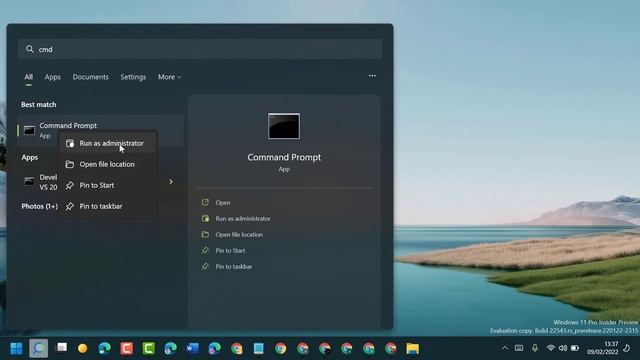Screen dimensions: 640x360
Task: Open File Explorer from the taskbar
Action: tap(413, 349)
